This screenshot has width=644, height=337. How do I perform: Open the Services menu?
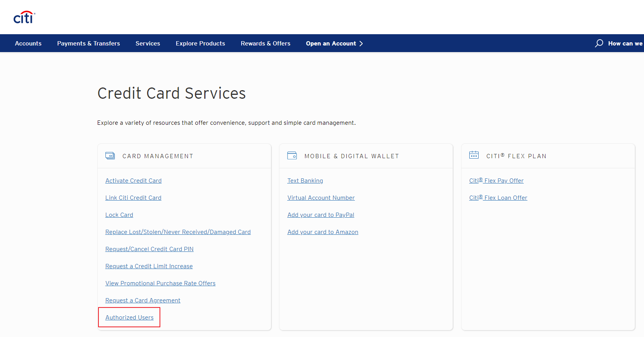[x=147, y=44]
